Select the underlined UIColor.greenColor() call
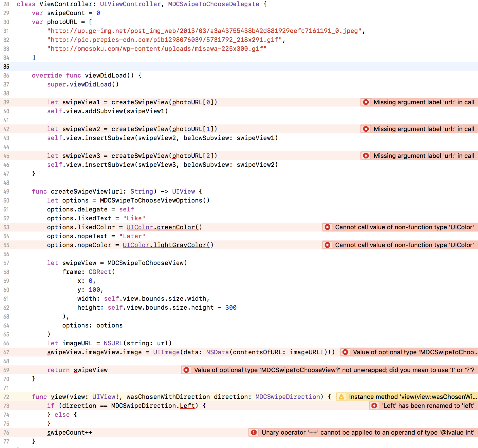This screenshot has height=448, width=478. [164, 227]
